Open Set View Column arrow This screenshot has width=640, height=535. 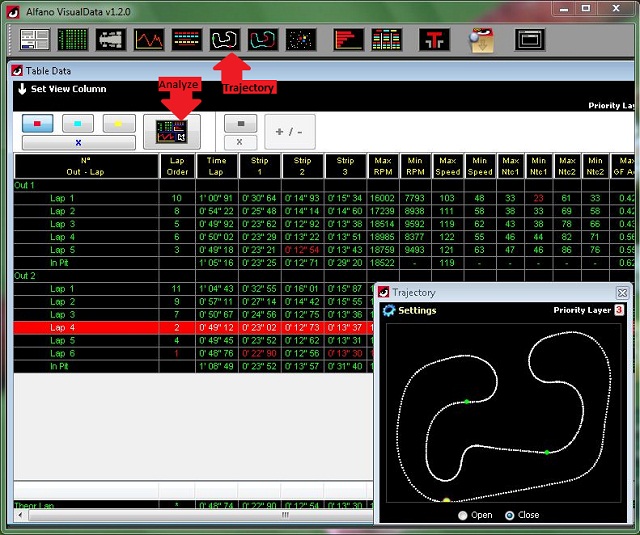(22, 89)
